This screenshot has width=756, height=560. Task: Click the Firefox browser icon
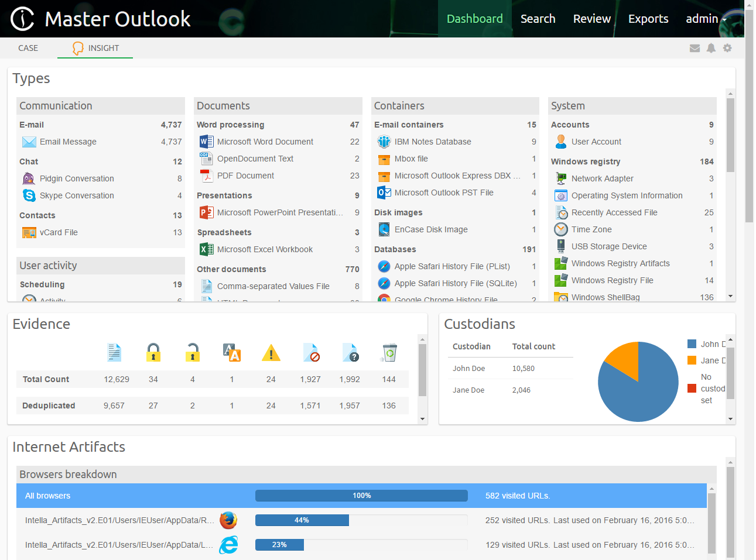[228, 520]
